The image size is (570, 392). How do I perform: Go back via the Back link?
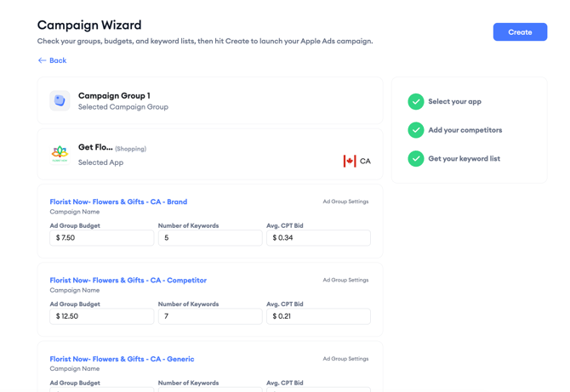tap(57, 60)
